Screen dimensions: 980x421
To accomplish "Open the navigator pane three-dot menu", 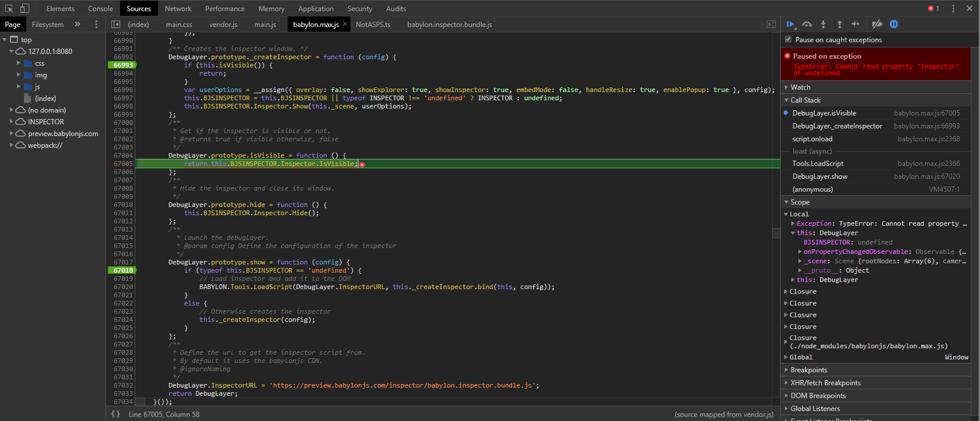I will (x=97, y=24).
